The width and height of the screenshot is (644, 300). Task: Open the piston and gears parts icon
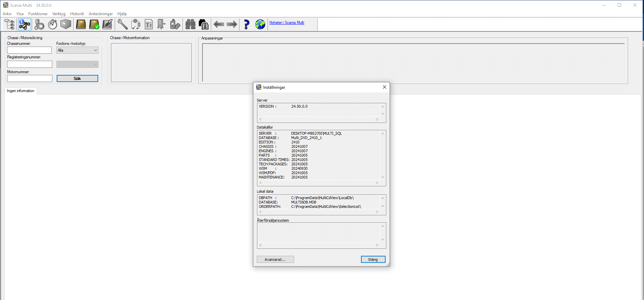point(39,24)
